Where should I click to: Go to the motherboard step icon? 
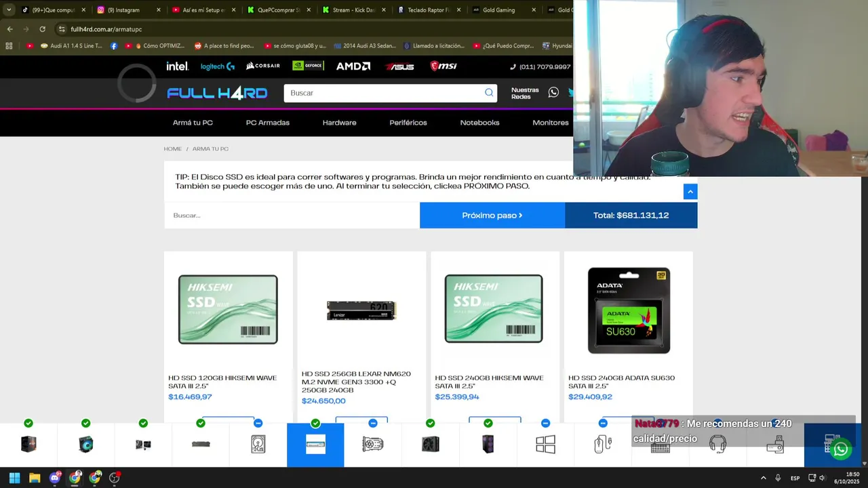[x=143, y=445]
